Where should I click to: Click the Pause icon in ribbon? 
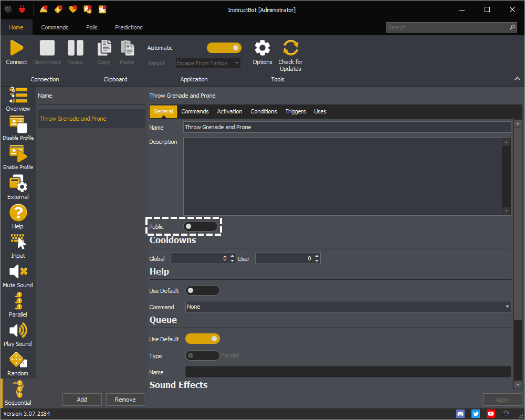click(75, 48)
